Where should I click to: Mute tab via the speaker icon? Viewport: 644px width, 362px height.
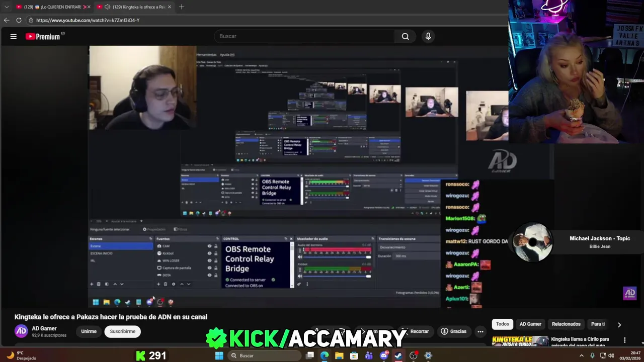107,7
